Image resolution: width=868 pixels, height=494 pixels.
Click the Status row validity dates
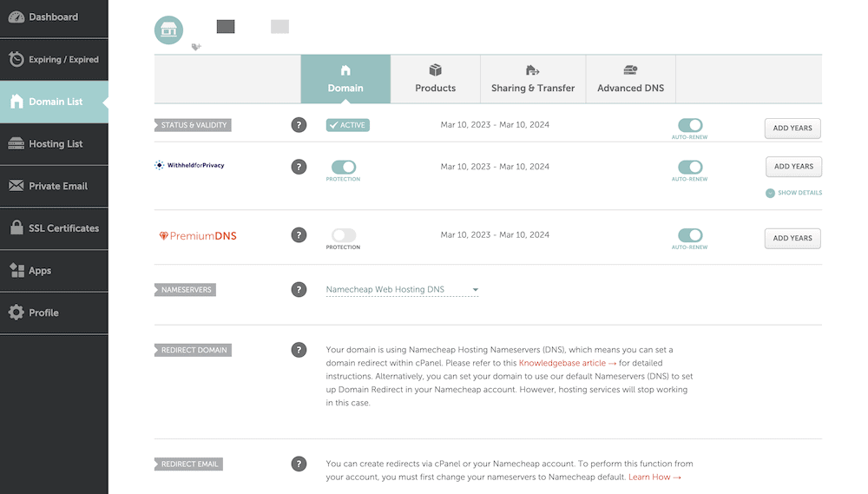pos(495,125)
